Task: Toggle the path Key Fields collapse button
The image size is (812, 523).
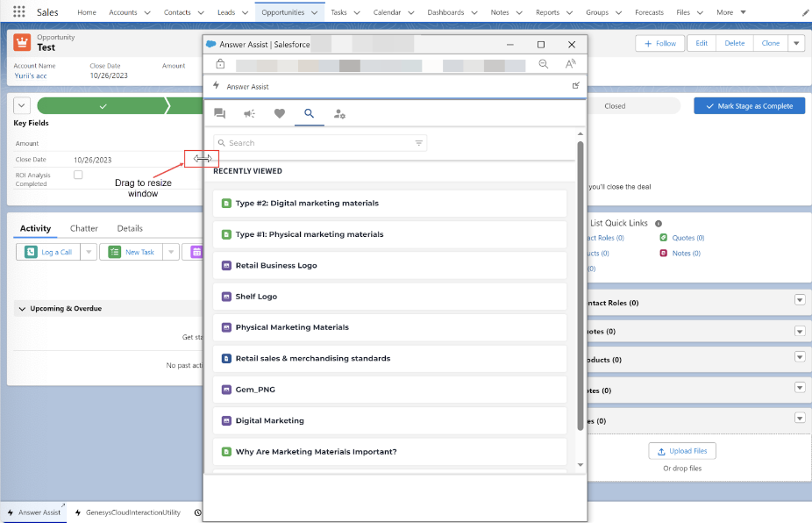Action: point(22,105)
